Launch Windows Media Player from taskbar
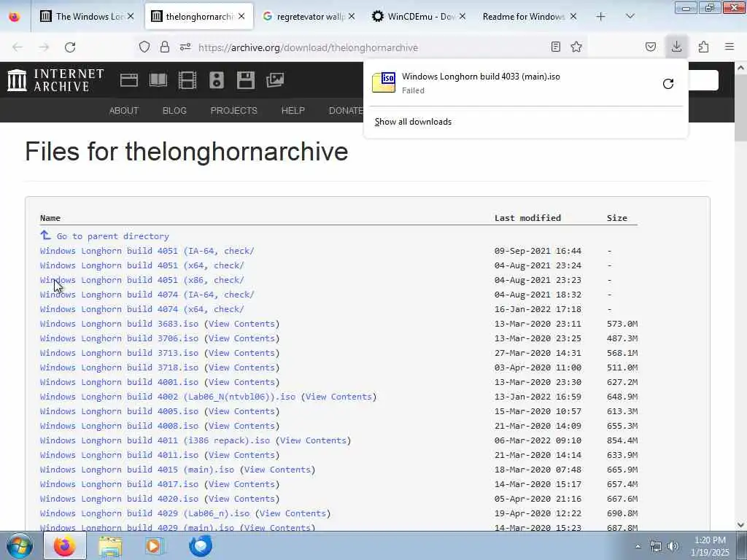The image size is (747, 560). pyautogui.click(x=155, y=546)
